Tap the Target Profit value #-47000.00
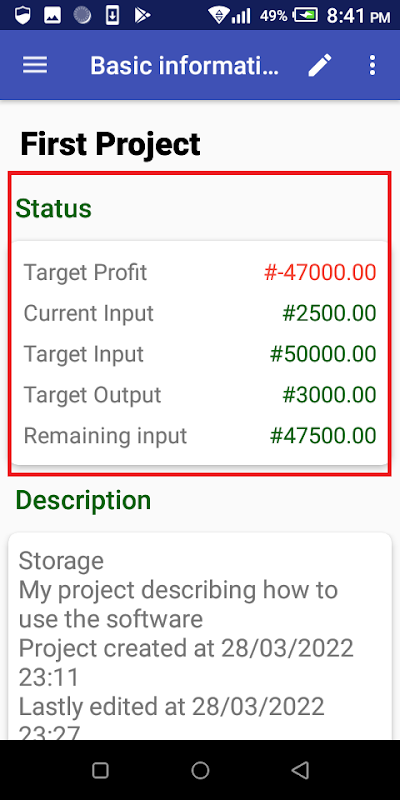The image size is (400, 800). click(x=320, y=272)
